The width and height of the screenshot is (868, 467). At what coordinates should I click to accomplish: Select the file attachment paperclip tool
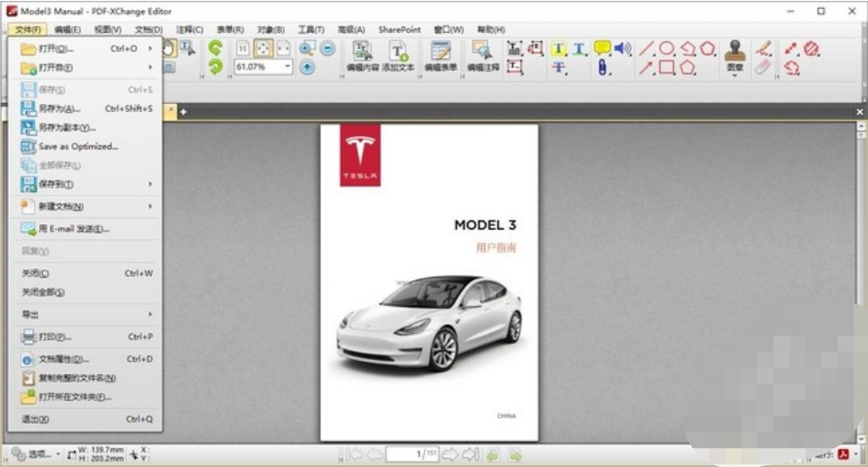[603, 68]
